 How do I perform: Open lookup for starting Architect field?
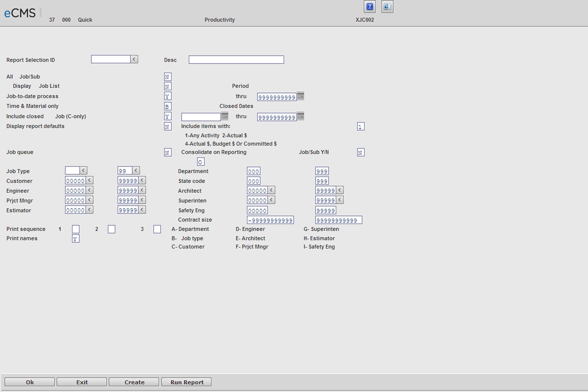(x=271, y=190)
